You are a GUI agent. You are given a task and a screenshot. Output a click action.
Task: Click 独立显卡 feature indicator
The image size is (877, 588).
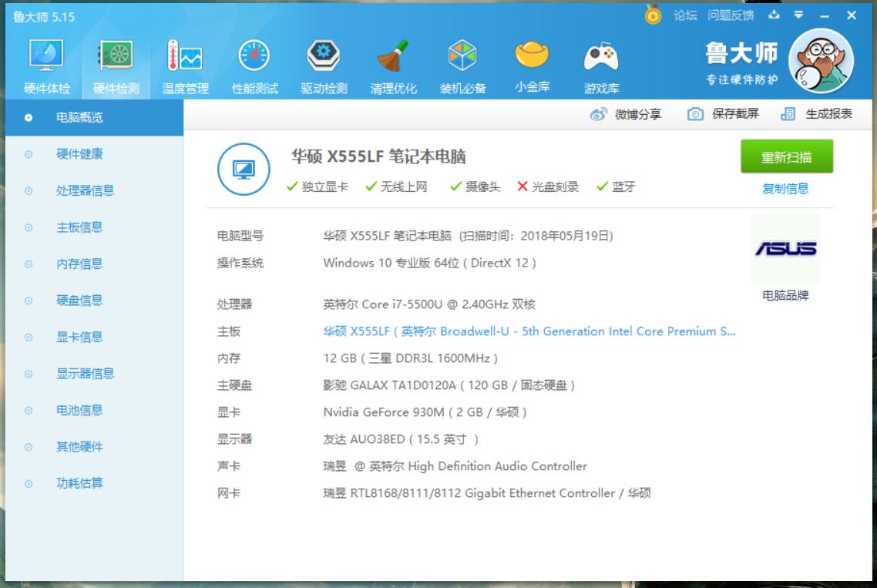click(x=317, y=186)
